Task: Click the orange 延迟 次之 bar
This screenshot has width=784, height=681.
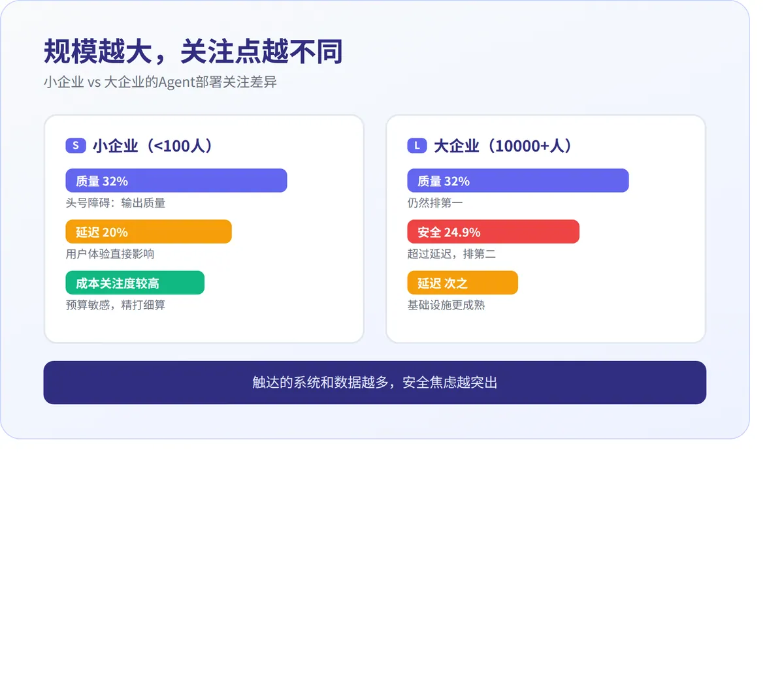Action: (463, 283)
